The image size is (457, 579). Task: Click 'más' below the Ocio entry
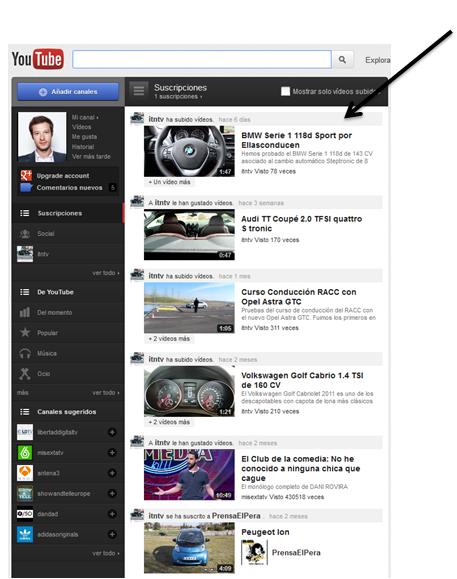pyautogui.click(x=23, y=393)
